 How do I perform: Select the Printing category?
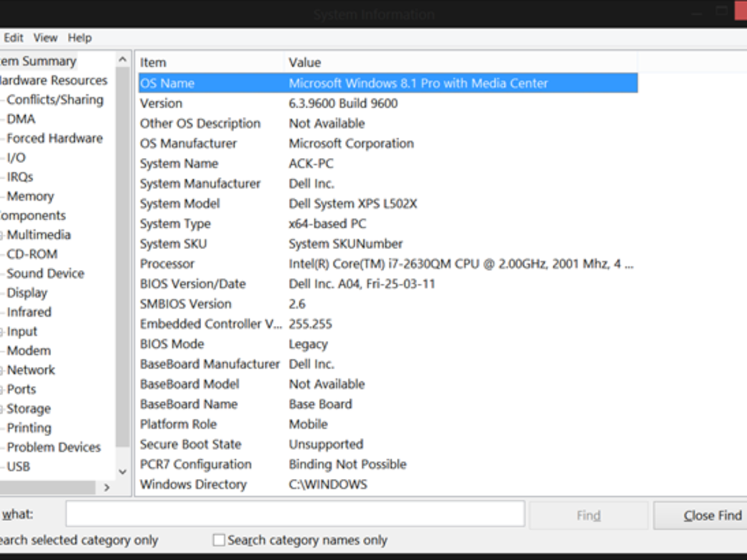coord(29,428)
